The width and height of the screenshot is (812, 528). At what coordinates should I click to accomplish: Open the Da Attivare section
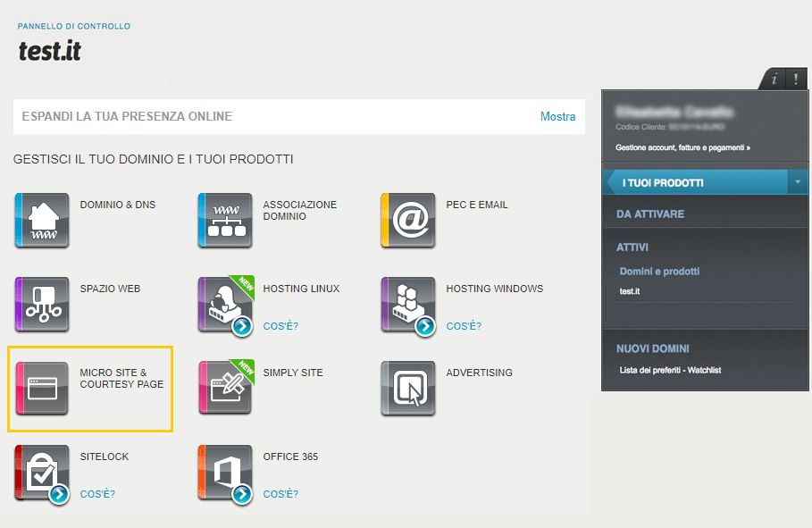(650, 214)
